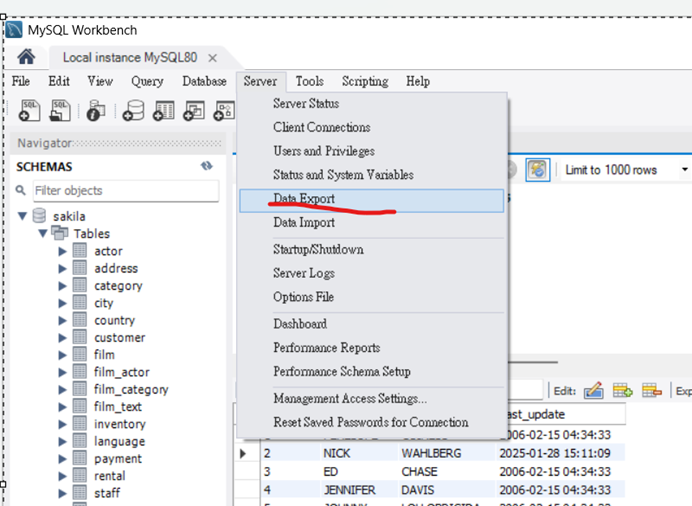692x506 pixels.
Task: Delete selected rows icon in result grid
Action: [651, 390]
